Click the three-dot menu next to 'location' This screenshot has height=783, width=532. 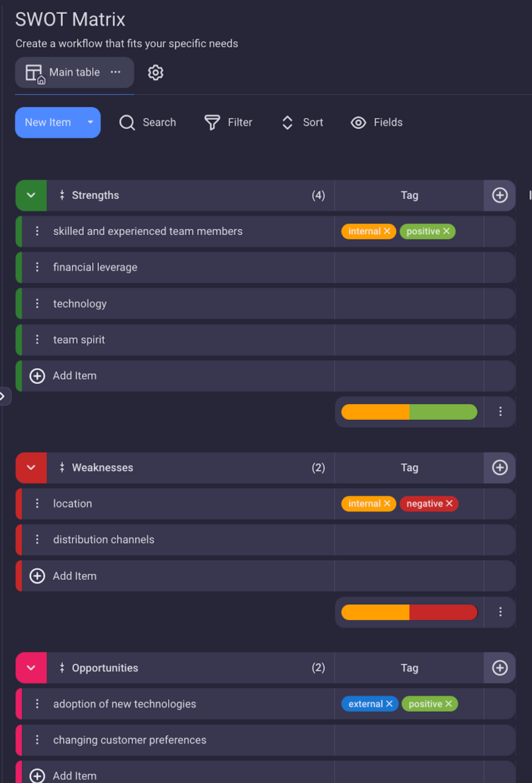click(37, 504)
